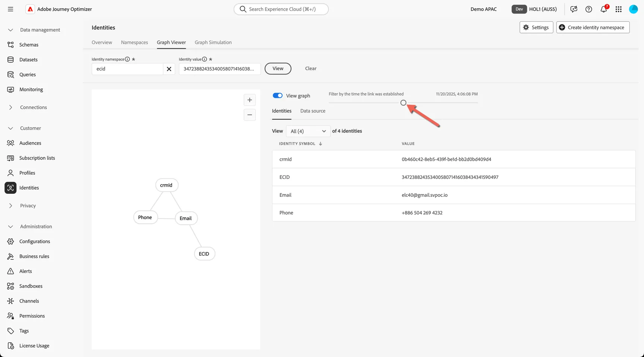Click the Schemas sidebar icon
This screenshot has width=644, height=357.
(x=10, y=45)
